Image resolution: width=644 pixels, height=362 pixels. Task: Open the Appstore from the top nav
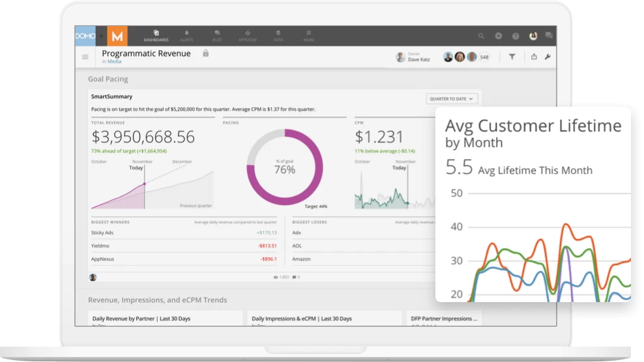[x=248, y=35]
